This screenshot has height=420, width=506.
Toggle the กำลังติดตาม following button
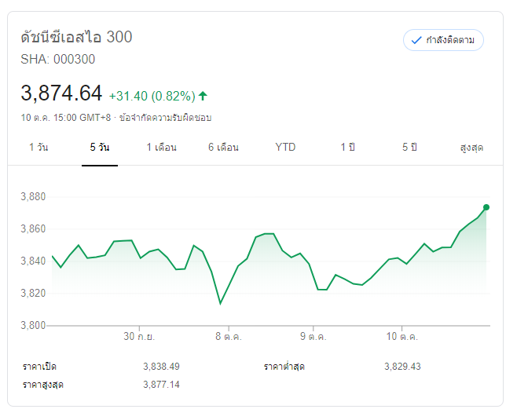[443, 40]
